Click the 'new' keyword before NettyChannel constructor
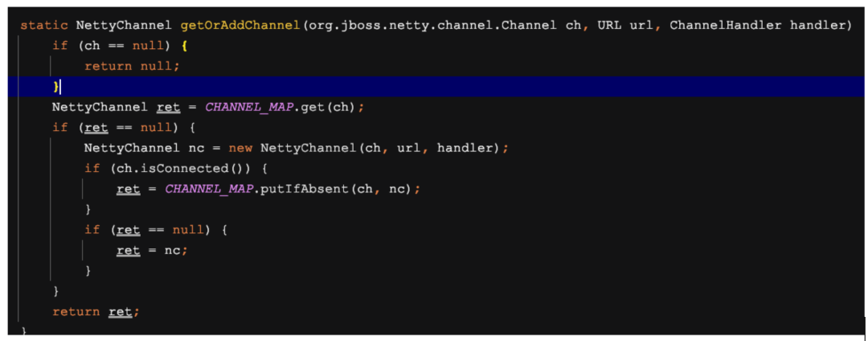 [240, 148]
